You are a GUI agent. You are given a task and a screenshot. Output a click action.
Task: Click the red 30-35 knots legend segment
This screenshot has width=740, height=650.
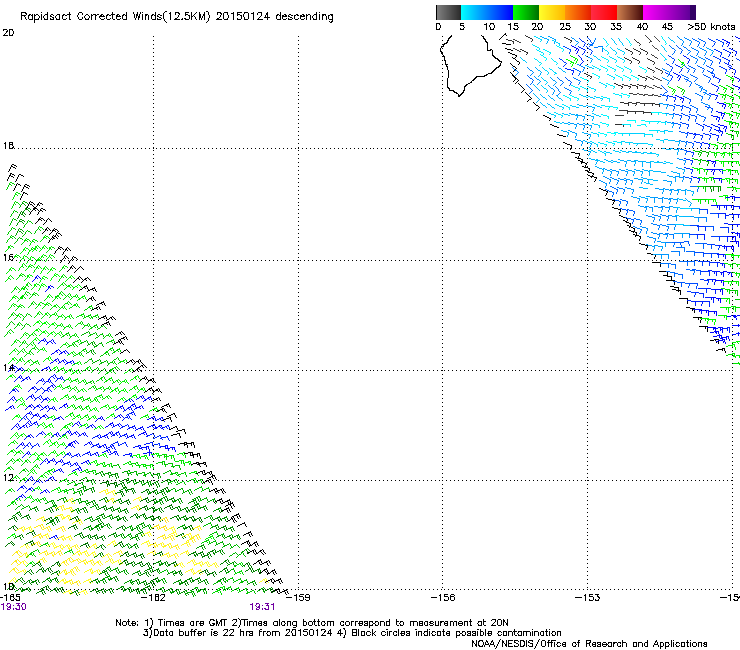coord(604,12)
